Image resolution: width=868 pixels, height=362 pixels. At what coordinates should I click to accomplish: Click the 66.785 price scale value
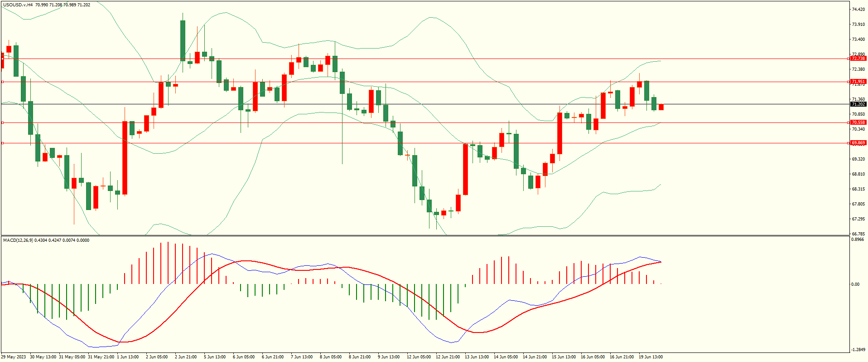tap(858, 234)
